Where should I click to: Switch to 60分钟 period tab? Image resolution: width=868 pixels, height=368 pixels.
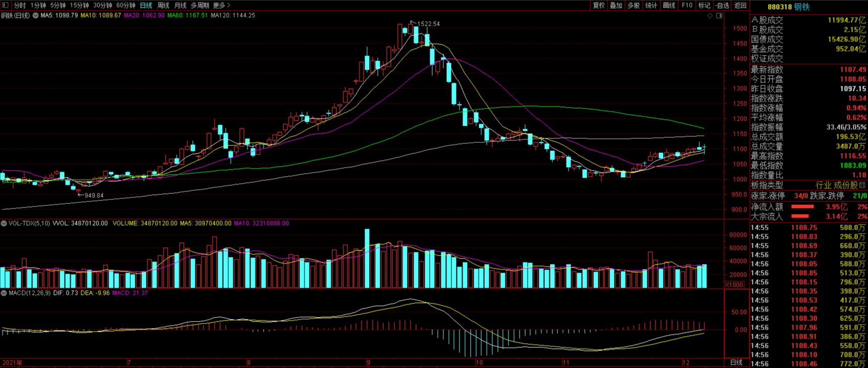point(126,5)
